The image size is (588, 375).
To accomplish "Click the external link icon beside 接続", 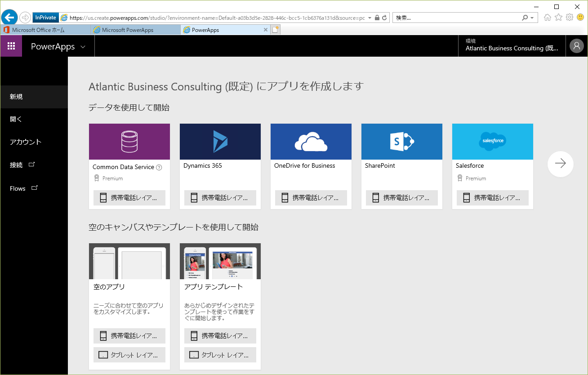I will (x=31, y=164).
